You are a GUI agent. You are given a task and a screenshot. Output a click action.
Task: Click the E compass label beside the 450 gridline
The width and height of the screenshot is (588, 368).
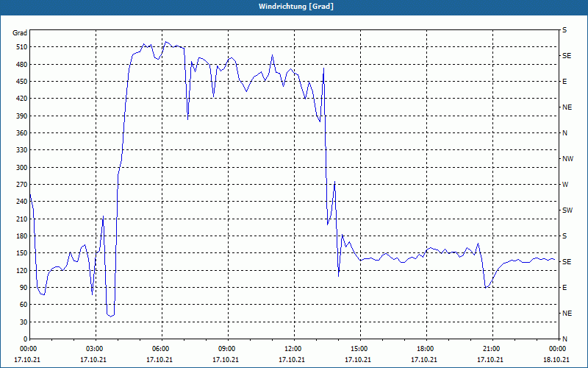click(x=564, y=82)
